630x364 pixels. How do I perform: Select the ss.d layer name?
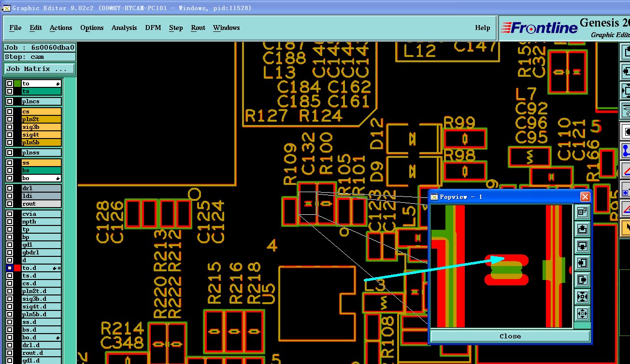pyautogui.click(x=42, y=322)
